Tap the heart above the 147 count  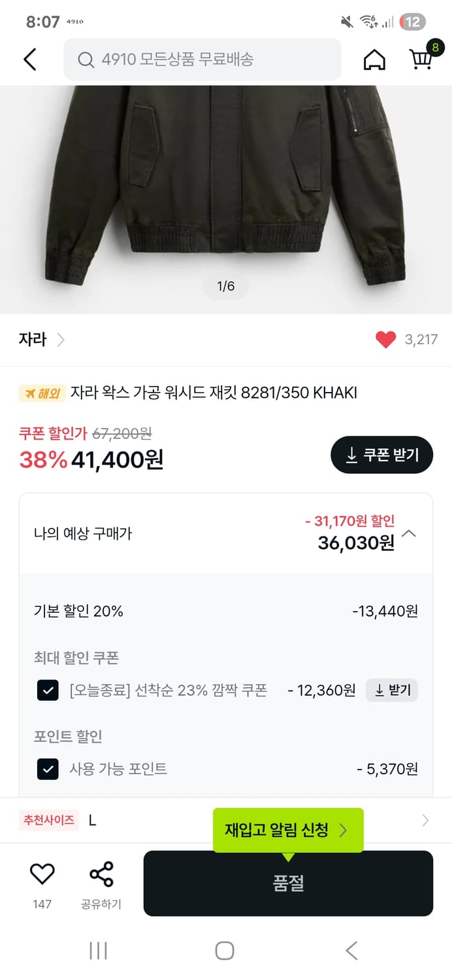click(x=42, y=872)
